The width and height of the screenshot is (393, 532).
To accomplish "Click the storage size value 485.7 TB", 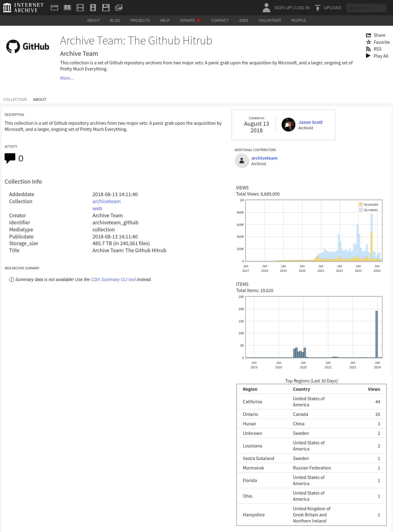I will pos(121,243).
